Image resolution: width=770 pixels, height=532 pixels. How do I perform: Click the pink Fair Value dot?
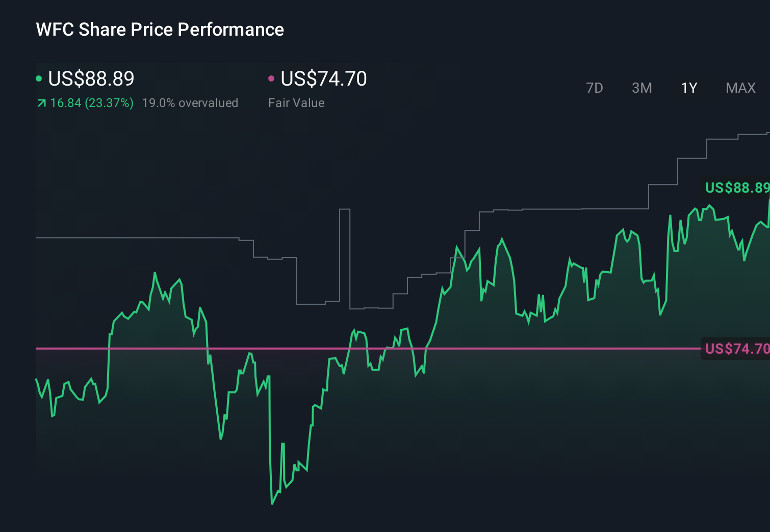271,78
